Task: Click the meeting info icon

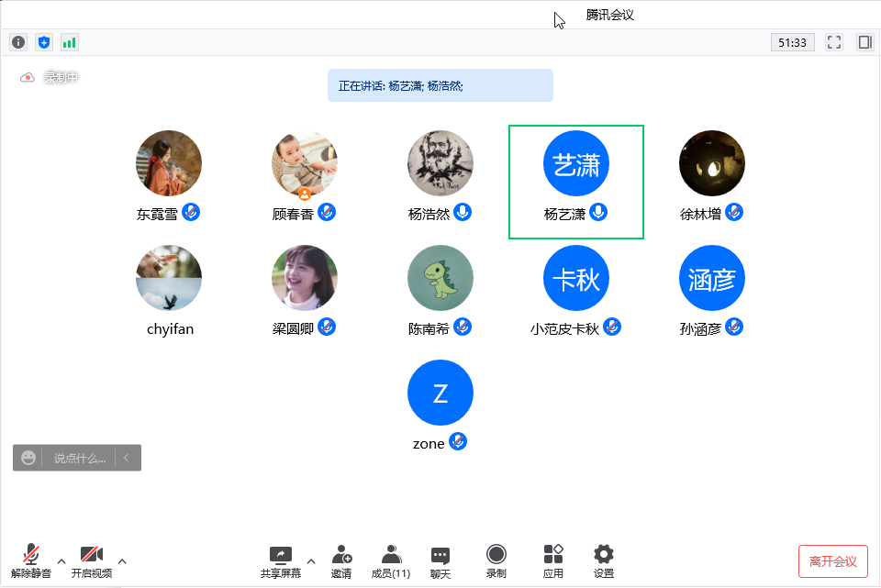Action: pos(18,42)
